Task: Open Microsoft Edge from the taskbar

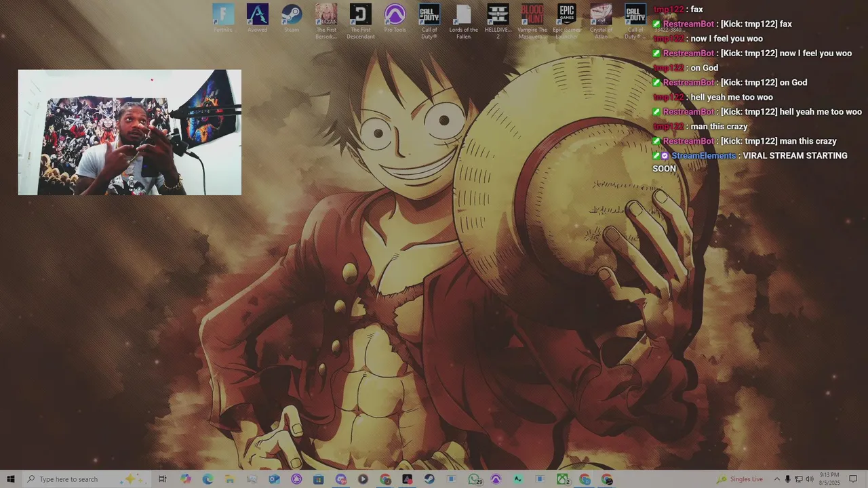Action: 208,479
